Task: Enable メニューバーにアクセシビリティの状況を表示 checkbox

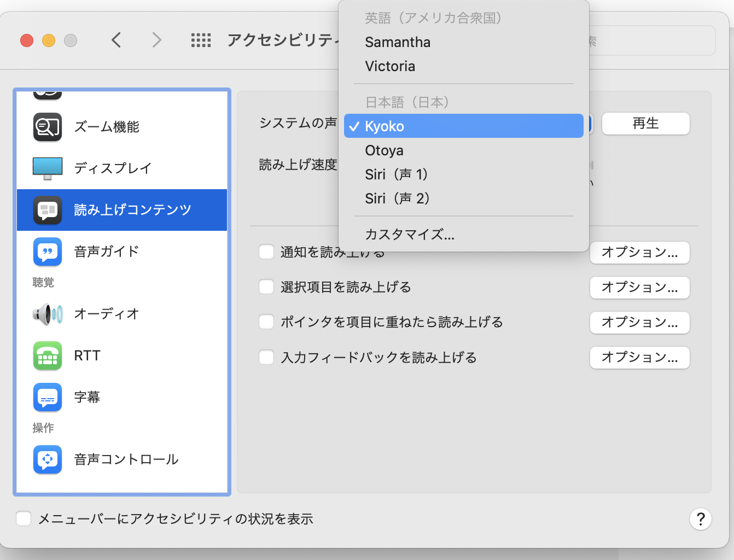Action: pos(24,518)
